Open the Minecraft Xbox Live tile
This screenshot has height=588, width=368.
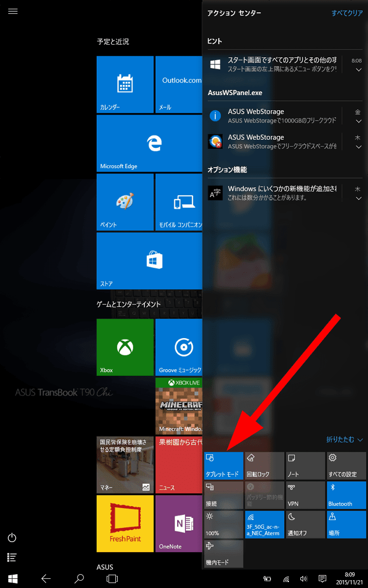click(179, 406)
